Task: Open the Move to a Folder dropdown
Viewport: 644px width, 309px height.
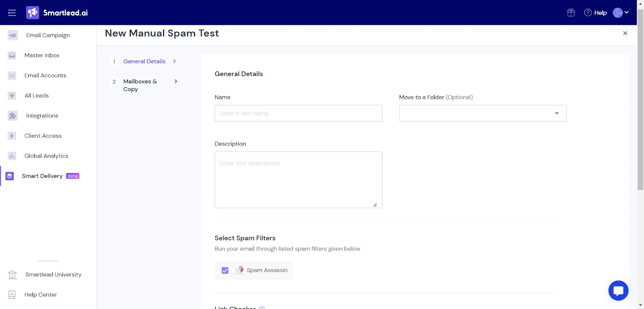Action: (483, 113)
